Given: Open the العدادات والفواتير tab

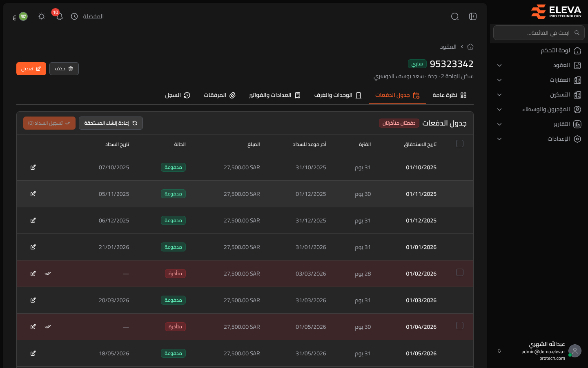Looking at the screenshot, I should pyautogui.click(x=275, y=95).
